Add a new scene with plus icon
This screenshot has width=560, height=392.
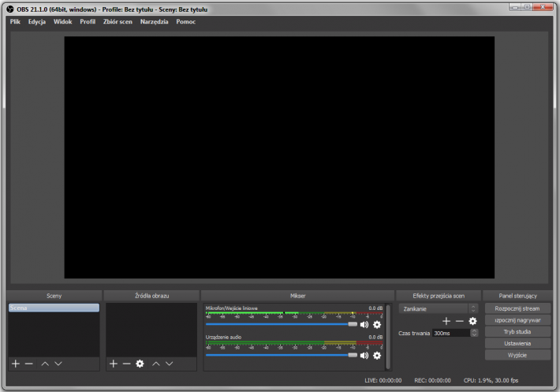16,364
